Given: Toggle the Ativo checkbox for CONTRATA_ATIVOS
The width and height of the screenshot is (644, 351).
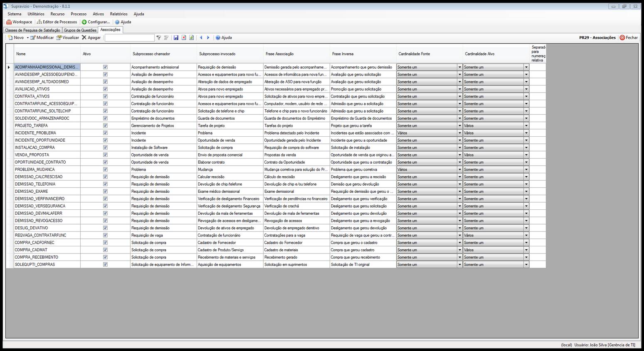Looking at the screenshot, I should point(105,96).
